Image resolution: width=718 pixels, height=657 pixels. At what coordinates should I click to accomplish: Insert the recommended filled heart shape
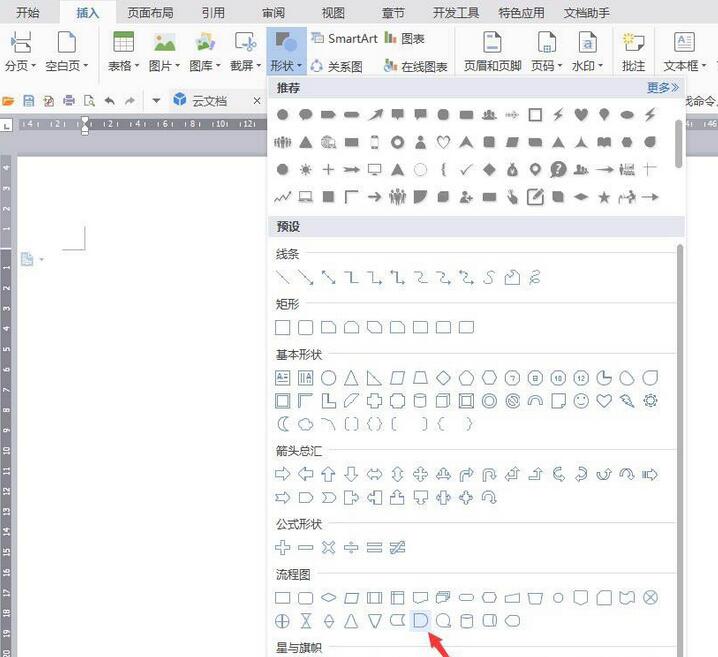click(581, 114)
